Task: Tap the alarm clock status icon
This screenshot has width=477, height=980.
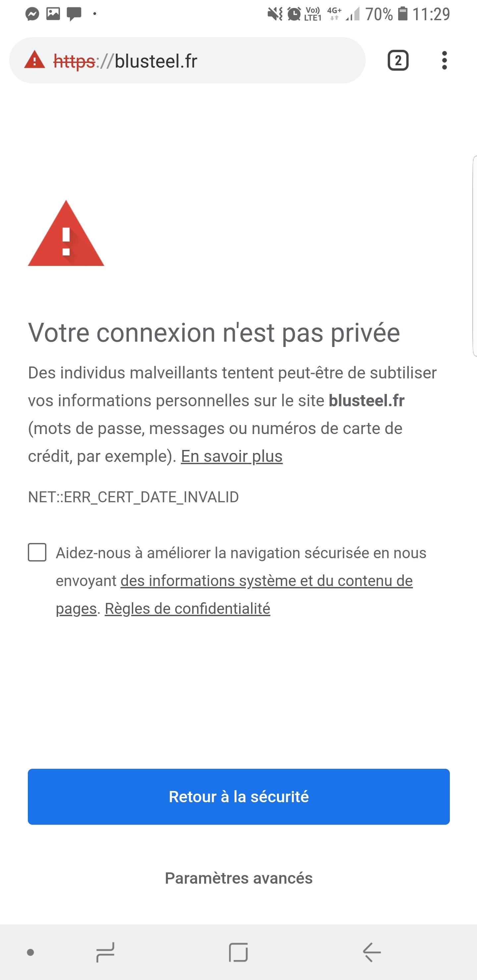Action: (x=293, y=15)
